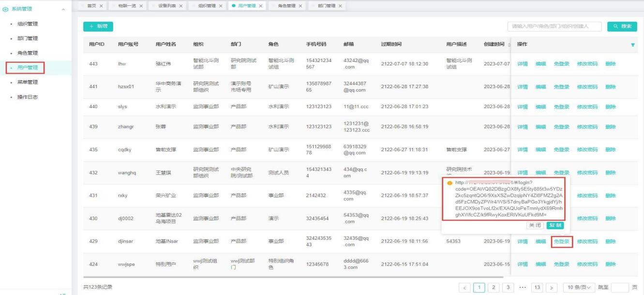Open 操作日志 in the sidebar menu

tap(27, 97)
